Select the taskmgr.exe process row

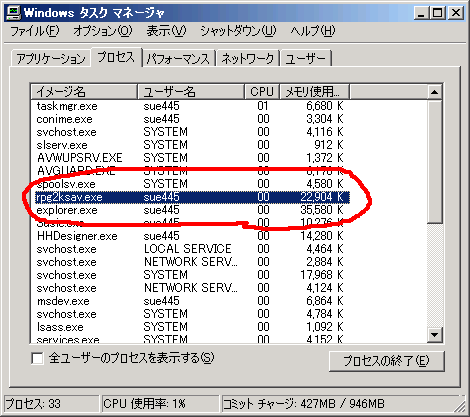193,106
